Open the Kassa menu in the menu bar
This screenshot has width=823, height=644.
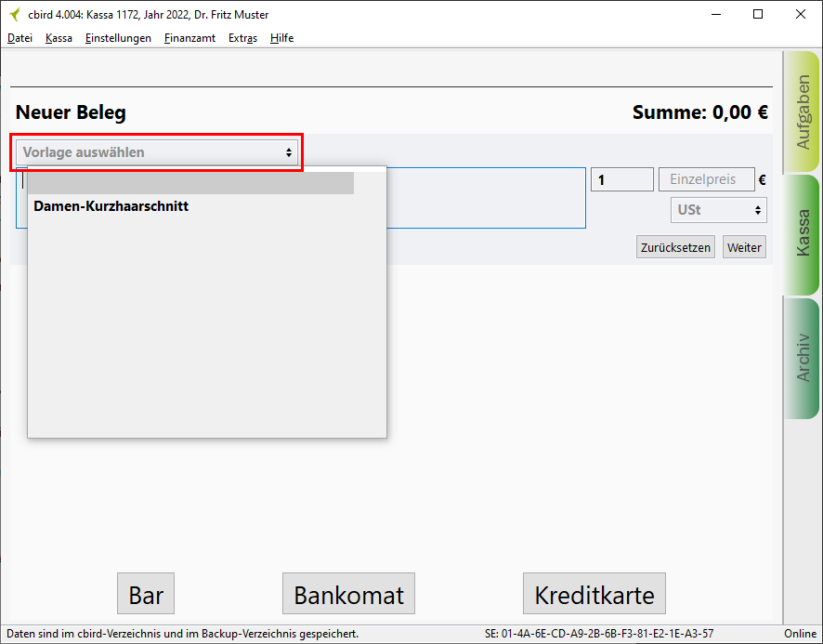tap(59, 38)
